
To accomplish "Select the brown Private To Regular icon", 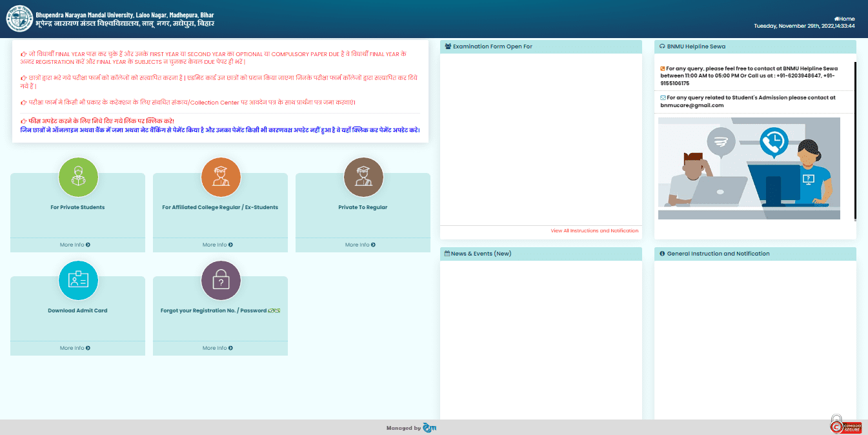I will pos(363,177).
